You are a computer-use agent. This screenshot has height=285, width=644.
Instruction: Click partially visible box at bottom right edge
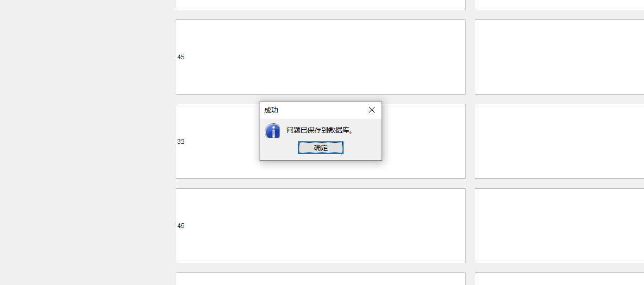pyautogui.click(x=559, y=279)
